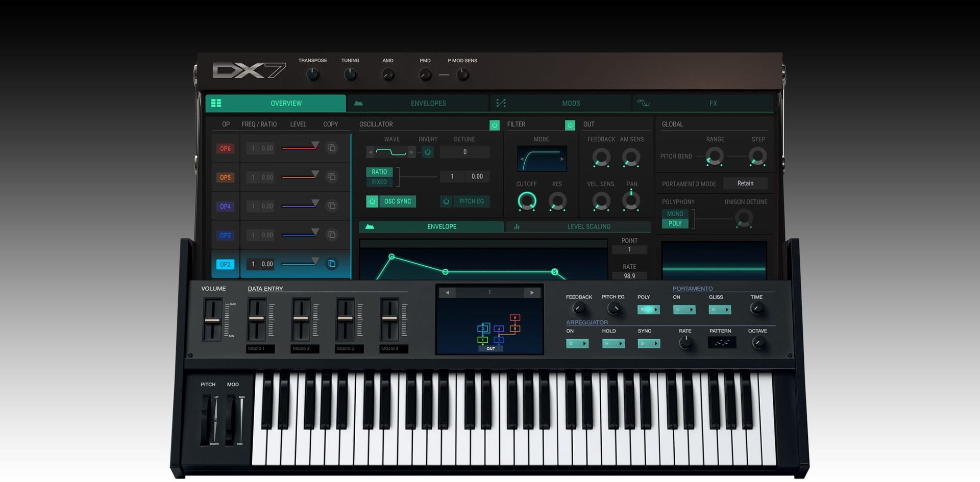The image size is (980, 482).
Task: Copy operator OP5 settings icon
Action: pos(332,177)
